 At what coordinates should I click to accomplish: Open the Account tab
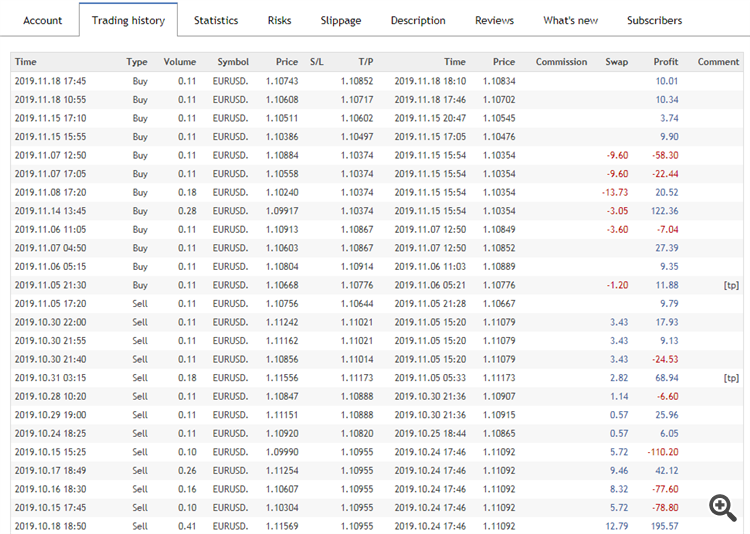tap(43, 21)
